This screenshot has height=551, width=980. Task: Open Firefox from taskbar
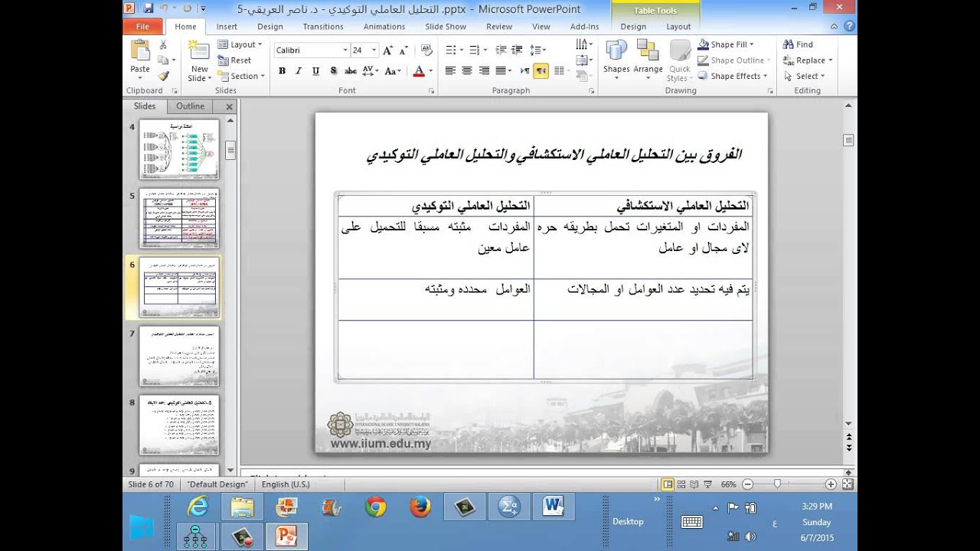tap(420, 507)
